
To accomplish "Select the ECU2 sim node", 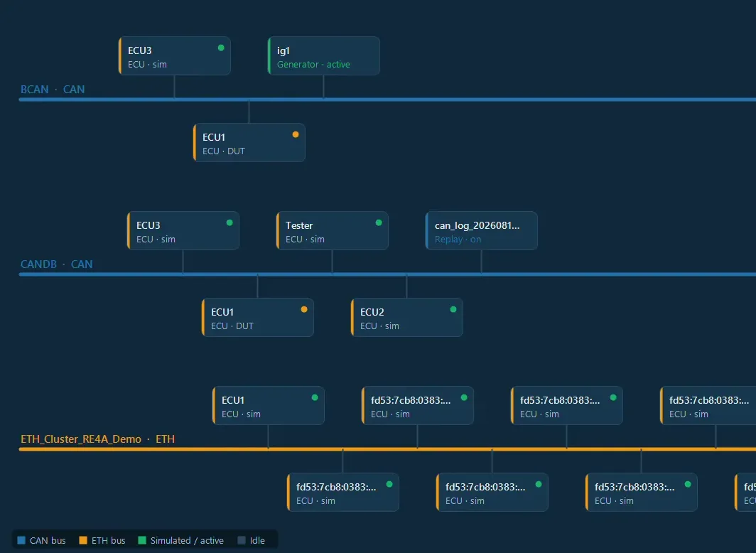I will pos(407,317).
